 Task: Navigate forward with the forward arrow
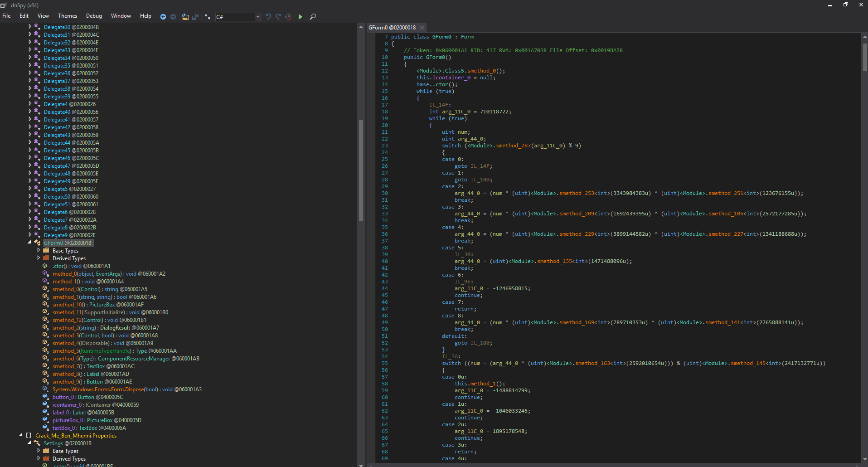173,17
